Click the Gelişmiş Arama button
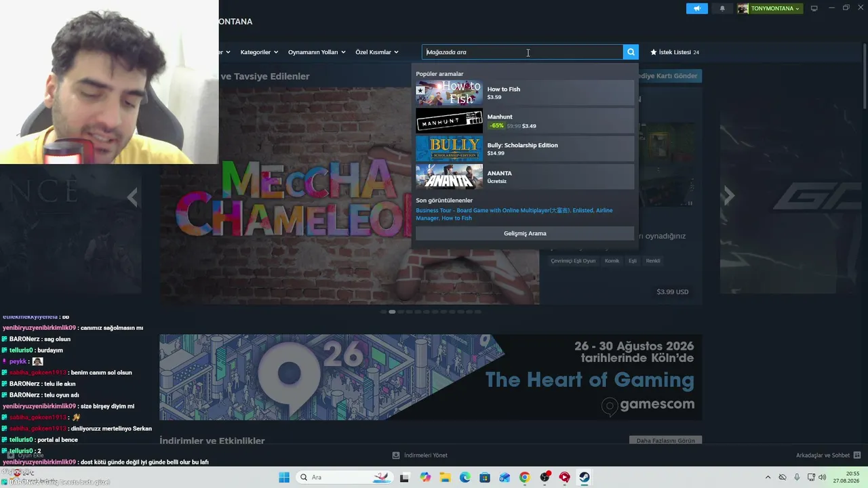The image size is (868, 488). click(x=525, y=234)
